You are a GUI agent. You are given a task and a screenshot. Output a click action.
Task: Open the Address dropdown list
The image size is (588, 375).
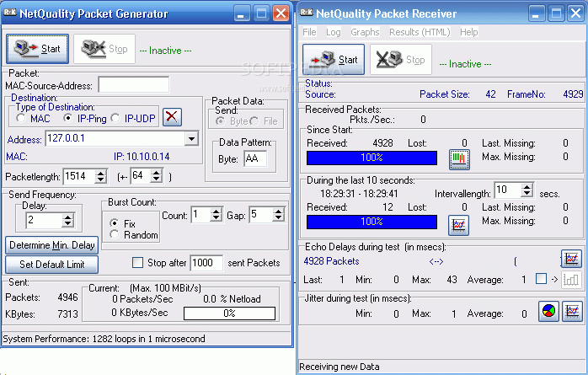[191, 139]
